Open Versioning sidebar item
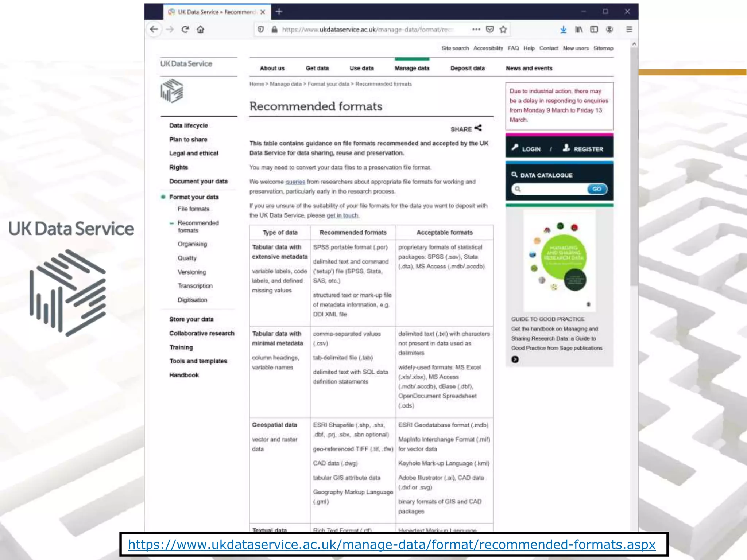747x560 pixels. [192, 272]
